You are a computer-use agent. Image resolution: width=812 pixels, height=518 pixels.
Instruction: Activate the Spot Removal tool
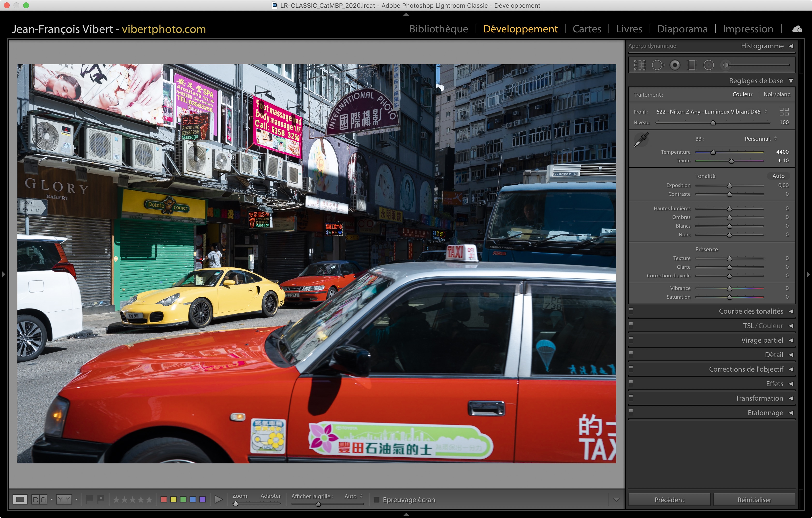tap(658, 65)
